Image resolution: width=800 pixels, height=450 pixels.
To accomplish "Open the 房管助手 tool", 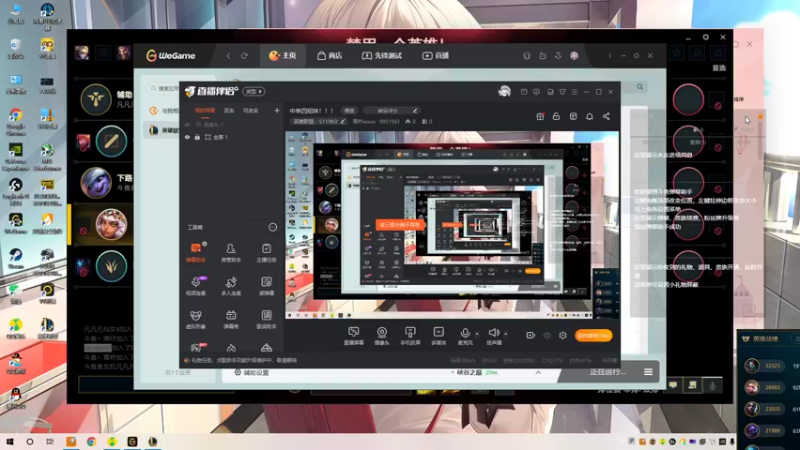I will (x=231, y=253).
